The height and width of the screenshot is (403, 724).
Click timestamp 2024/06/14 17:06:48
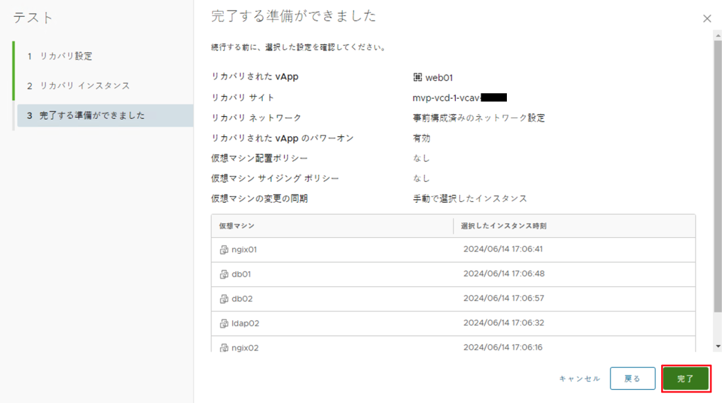pyautogui.click(x=504, y=273)
